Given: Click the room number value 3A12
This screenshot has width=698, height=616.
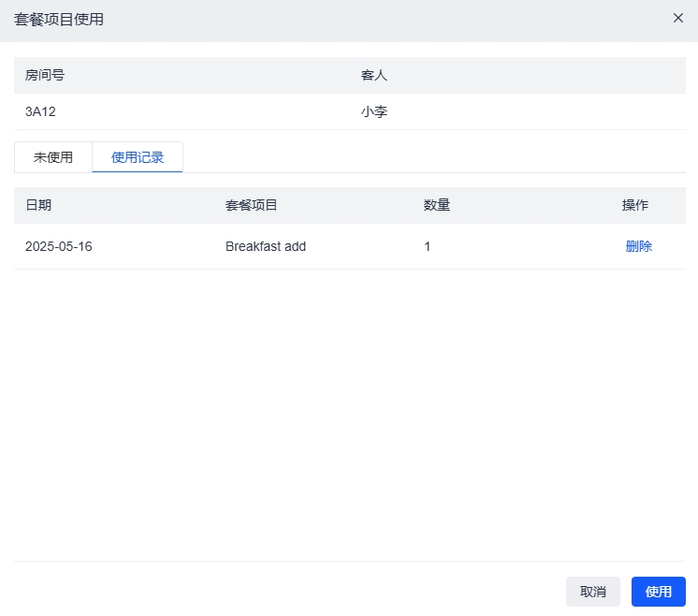Looking at the screenshot, I should click(x=41, y=111).
